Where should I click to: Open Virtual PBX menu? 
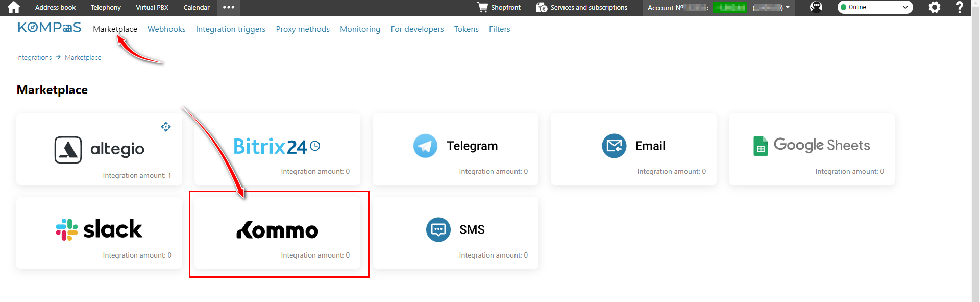tap(152, 7)
